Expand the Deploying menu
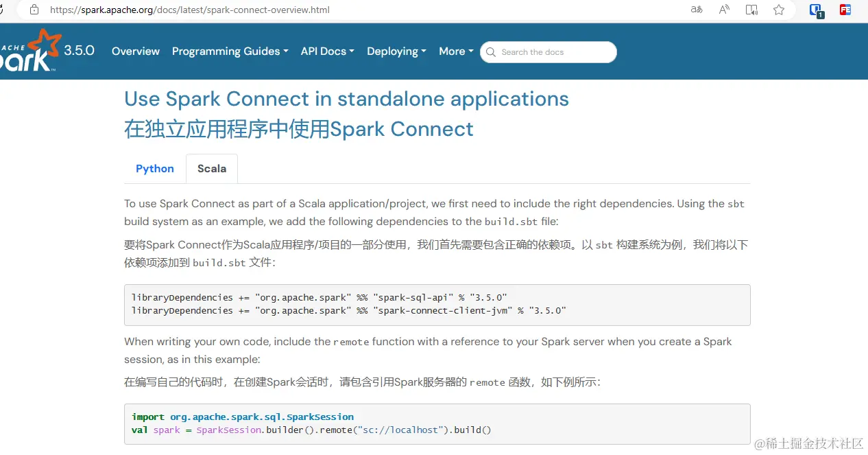The width and height of the screenshot is (868, 455). (x=396, y=51)
